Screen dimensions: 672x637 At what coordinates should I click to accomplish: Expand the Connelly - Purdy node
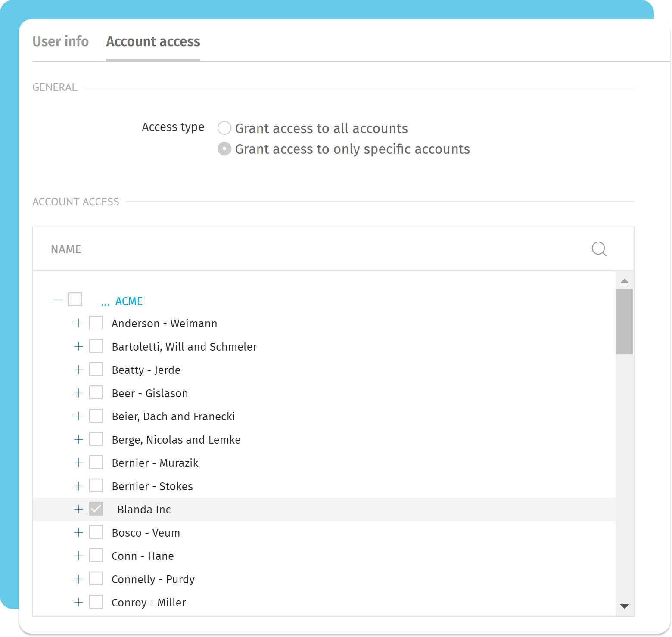(78, 579)
